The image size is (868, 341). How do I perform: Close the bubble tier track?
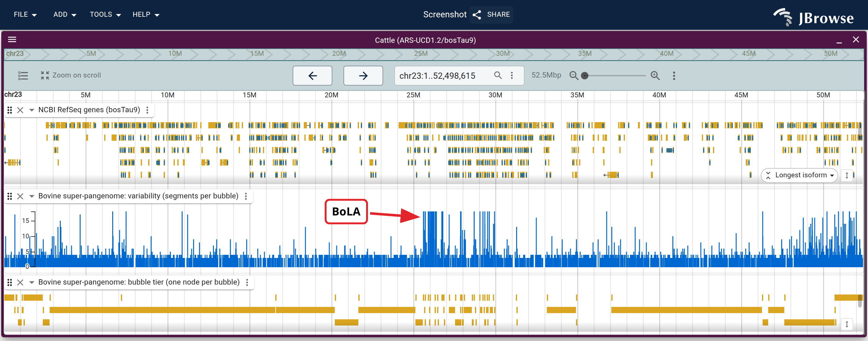tap(20, 282)
